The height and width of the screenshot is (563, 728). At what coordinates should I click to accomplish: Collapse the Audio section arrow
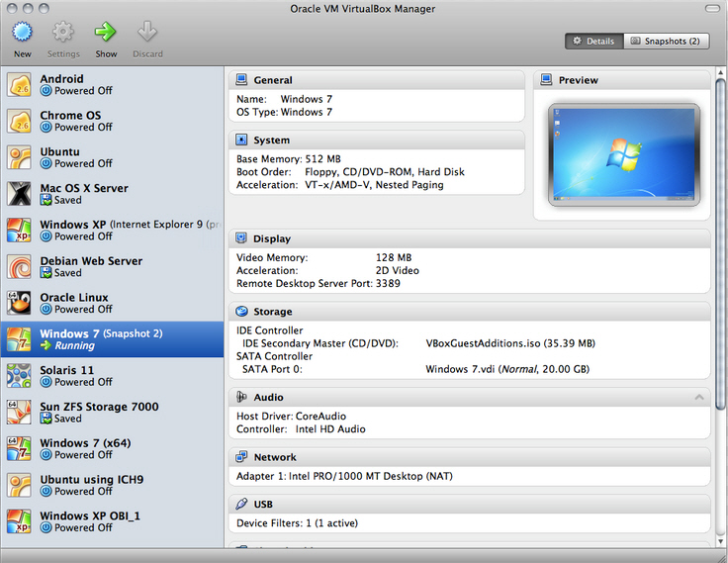click(699, 398)
